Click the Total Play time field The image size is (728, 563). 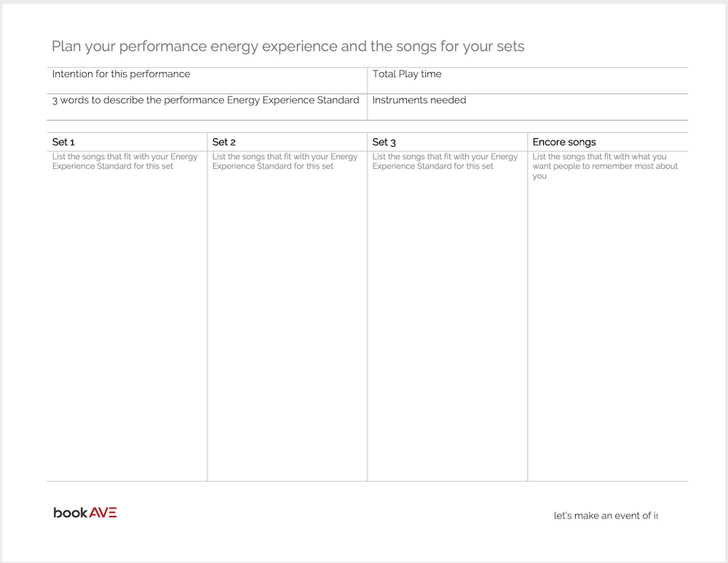527,81
